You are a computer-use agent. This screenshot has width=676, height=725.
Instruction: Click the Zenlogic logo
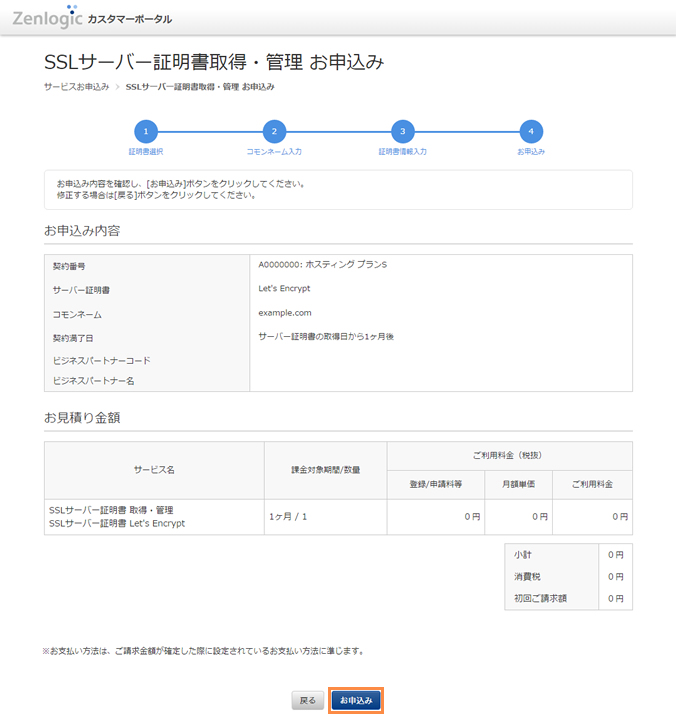[x=46, y=17]
